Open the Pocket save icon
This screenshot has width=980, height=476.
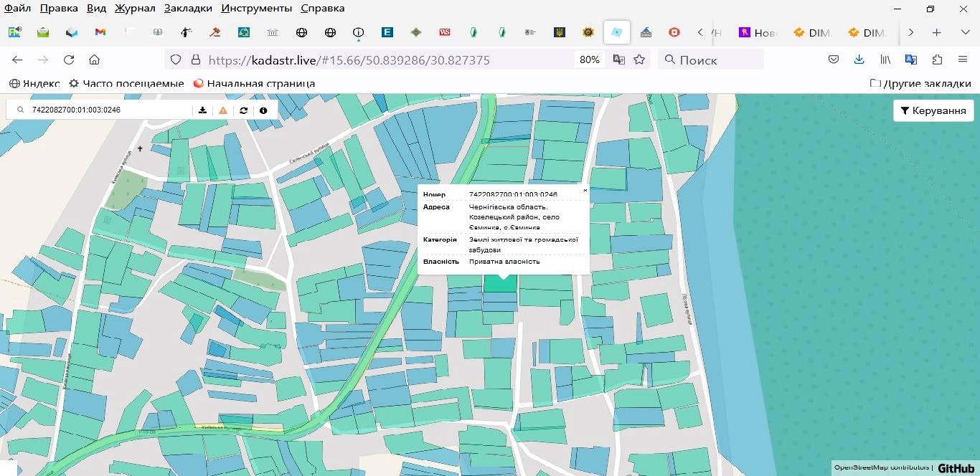point(834,60)
